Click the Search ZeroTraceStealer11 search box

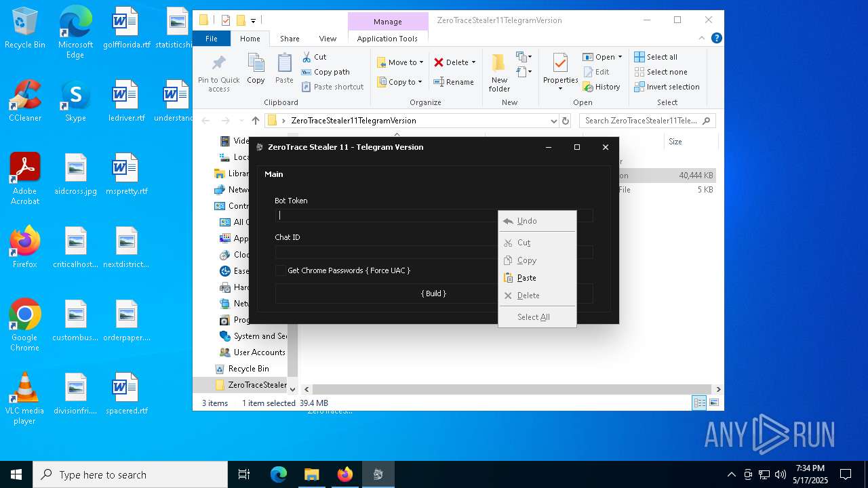coord(647,121)
